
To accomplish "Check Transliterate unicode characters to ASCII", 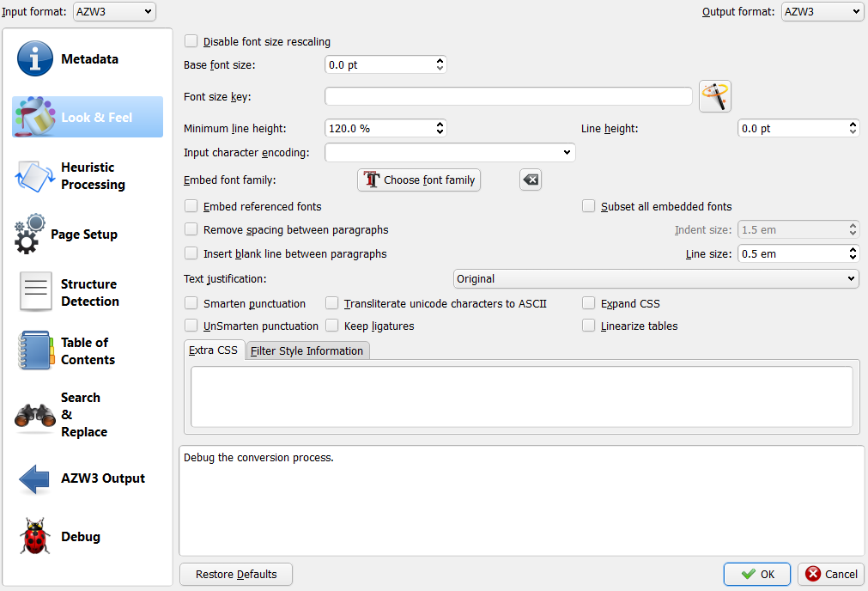I will [x=331, y=303].
